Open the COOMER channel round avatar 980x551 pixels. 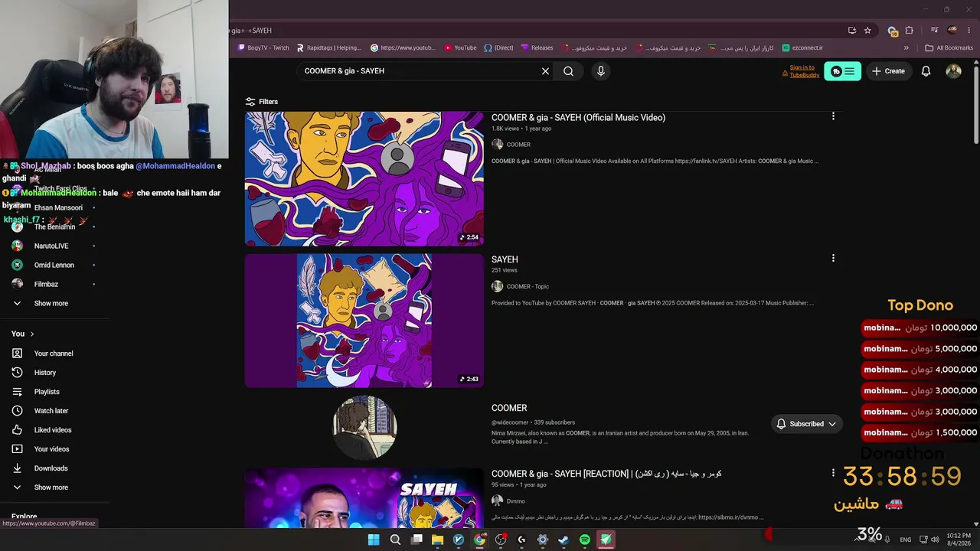click(x=364, y=428)
